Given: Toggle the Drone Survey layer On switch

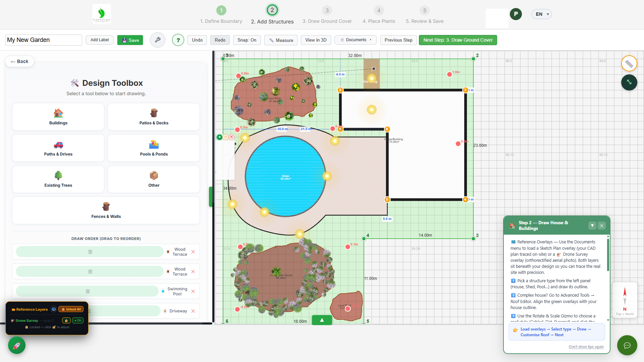Looking at the screenshot, I should (x=78, y=320).
